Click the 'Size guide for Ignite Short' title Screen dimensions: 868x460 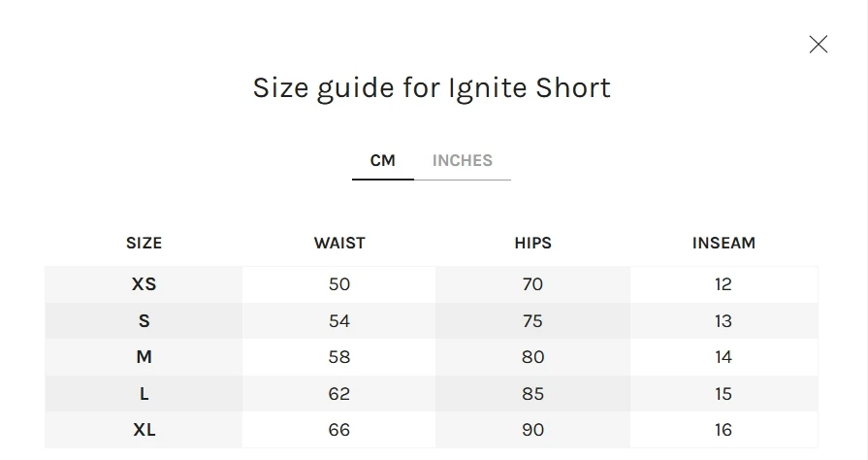click(x=432, y=88)
